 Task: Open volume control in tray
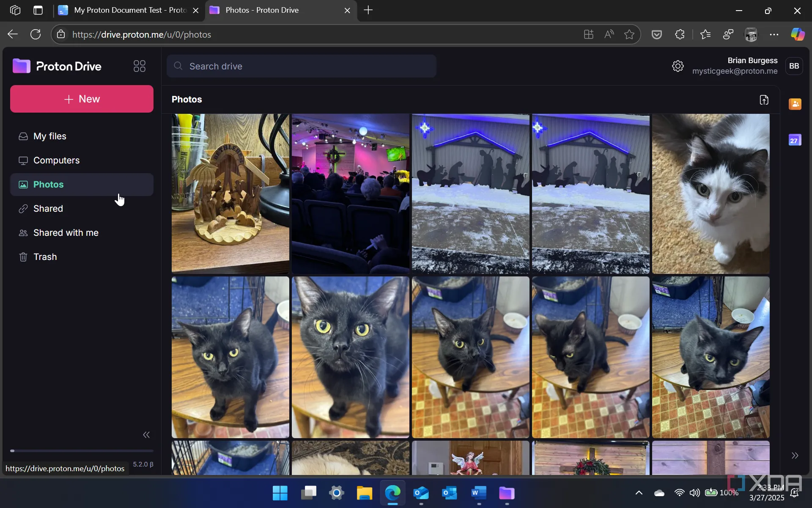pyautogui.click(x=694, y=493)
